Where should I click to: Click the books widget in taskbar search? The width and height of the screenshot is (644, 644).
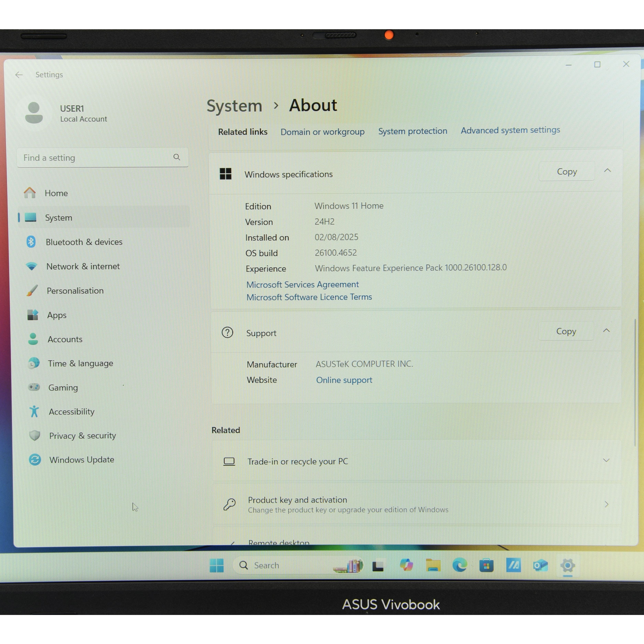(x=348, y=566)
